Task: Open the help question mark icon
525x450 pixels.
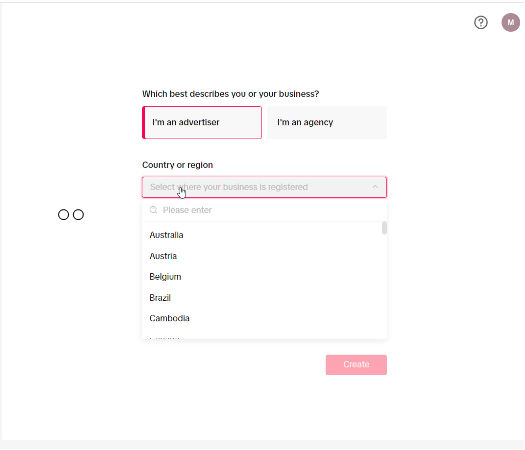Action: pos(480,22)
